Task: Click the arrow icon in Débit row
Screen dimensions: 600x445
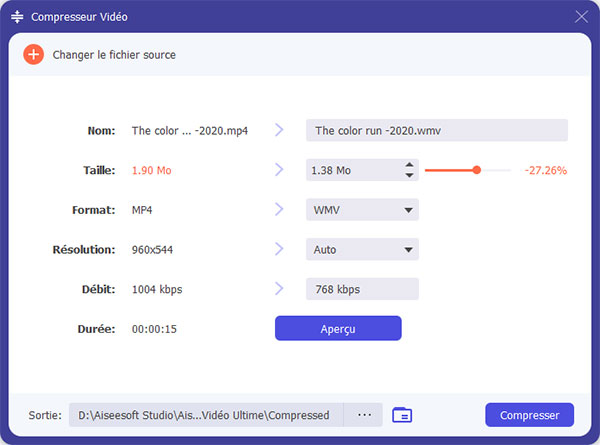Action: click(x=279, y=289)
